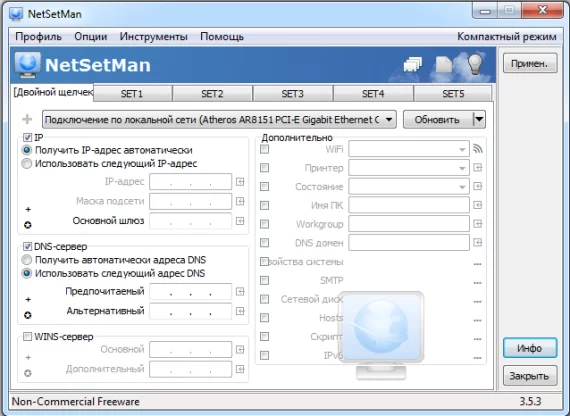The image size is (570, 416).
Task: Select Получить IP-адрес автоматически radio
Action: [x=27, y=150]
